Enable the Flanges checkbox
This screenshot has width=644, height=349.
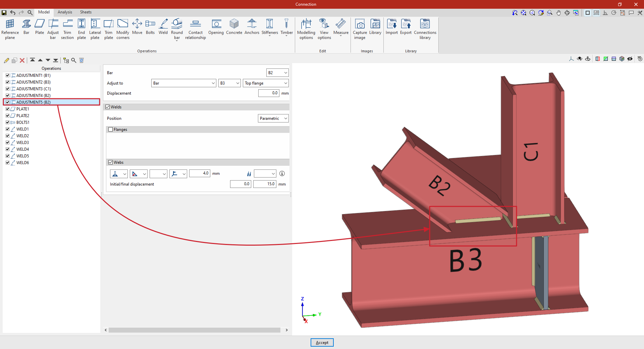[111, 130]
